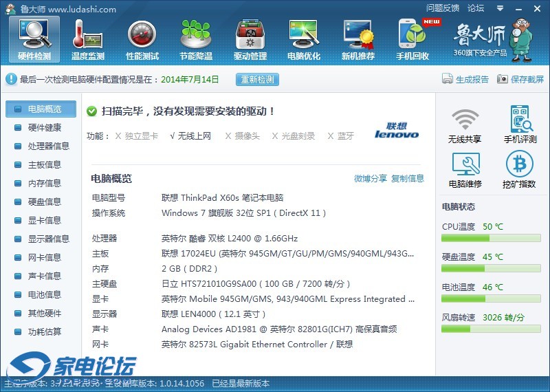Open the 电脑优化 PC optimization tool
Screen dimensions: 550x392
coord(304,39)
